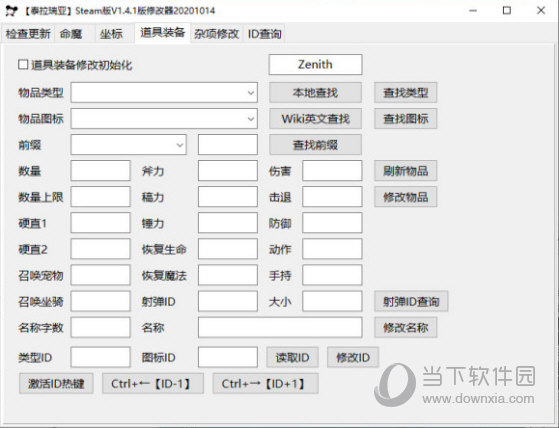Focus the 召唤宠物 input field
Image resolution: width=559 pixels, height=428 pixels.
coord(101,275)
